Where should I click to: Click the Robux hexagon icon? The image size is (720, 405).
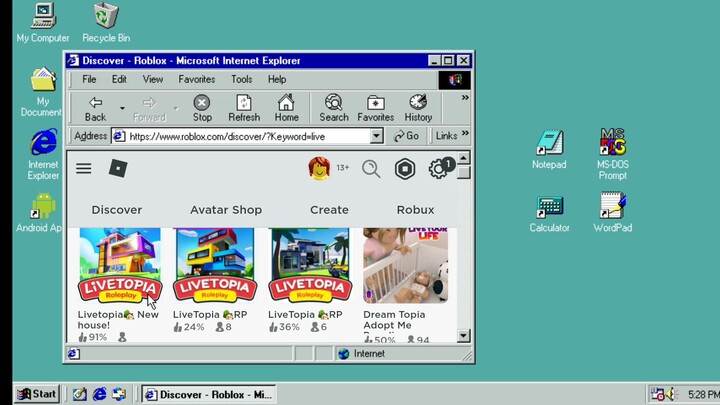[404, 169]
